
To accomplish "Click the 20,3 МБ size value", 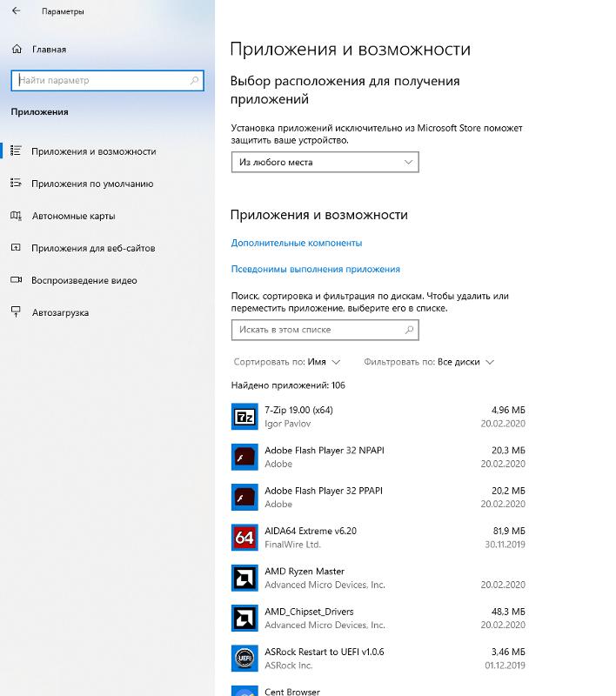I will [508, 450].
